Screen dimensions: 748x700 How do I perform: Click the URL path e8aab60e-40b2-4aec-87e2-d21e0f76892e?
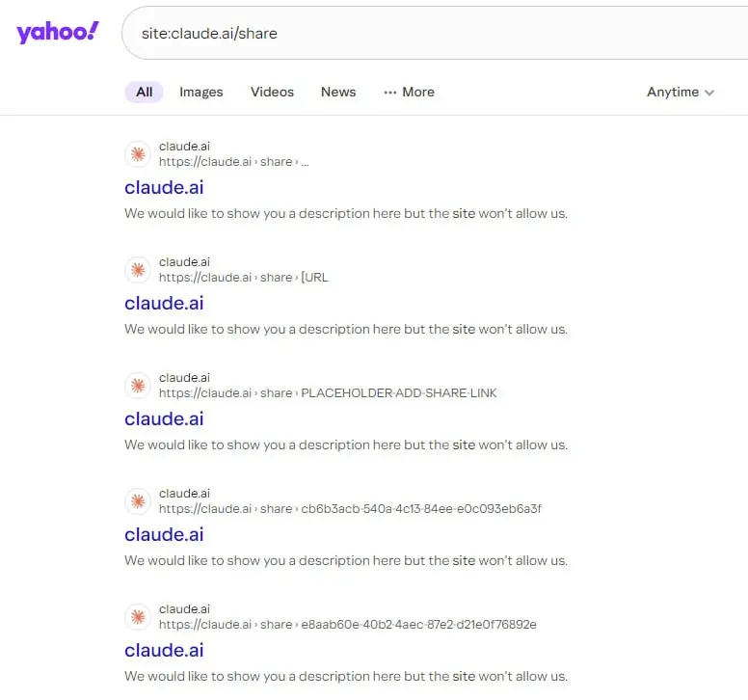tap(348, 625)
